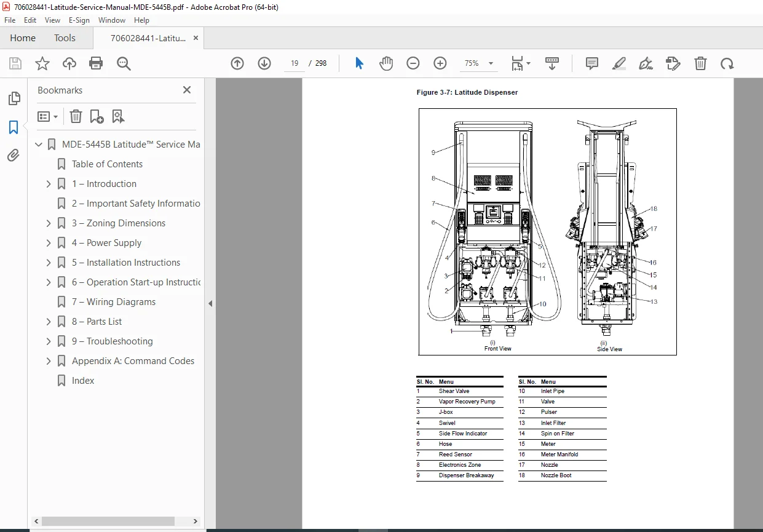This screenshot has width=763, height=532.
Task: Add document to starred favorites
Action: tap(42, 63)
